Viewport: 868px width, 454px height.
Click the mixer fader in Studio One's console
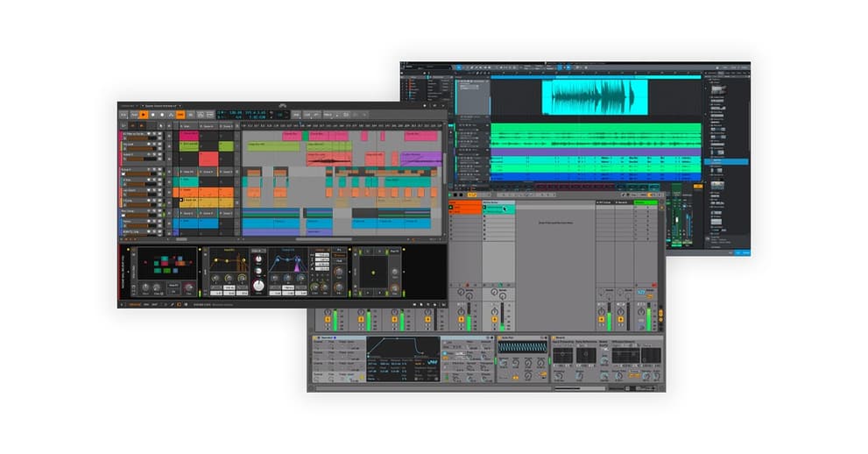pos(676,222)
